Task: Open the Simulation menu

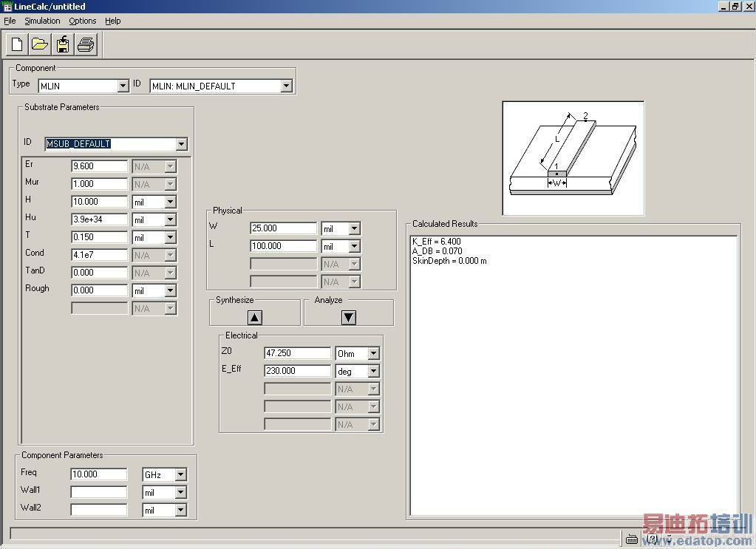Action: click(42, 21)
